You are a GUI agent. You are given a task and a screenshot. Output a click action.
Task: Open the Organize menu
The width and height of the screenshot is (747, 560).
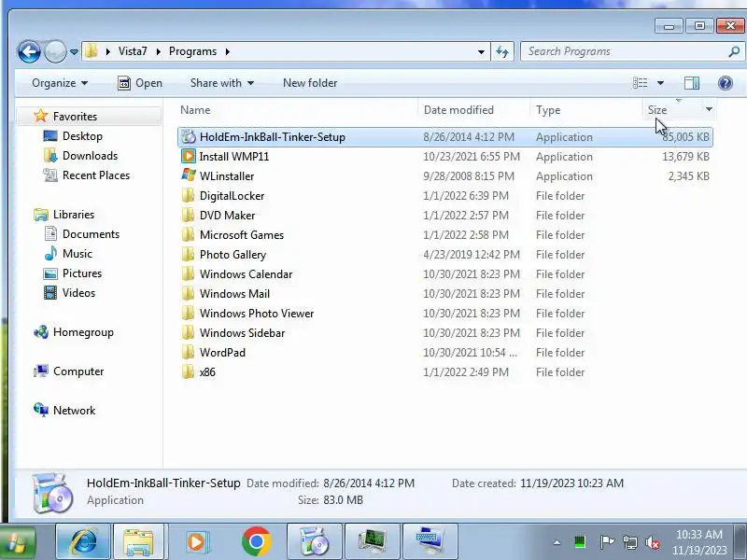point(60,83)
